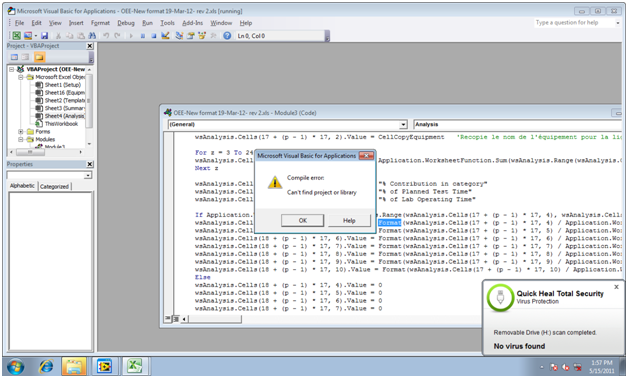Open the Run menu
The image size is (628, 378).
pos(147,23)
